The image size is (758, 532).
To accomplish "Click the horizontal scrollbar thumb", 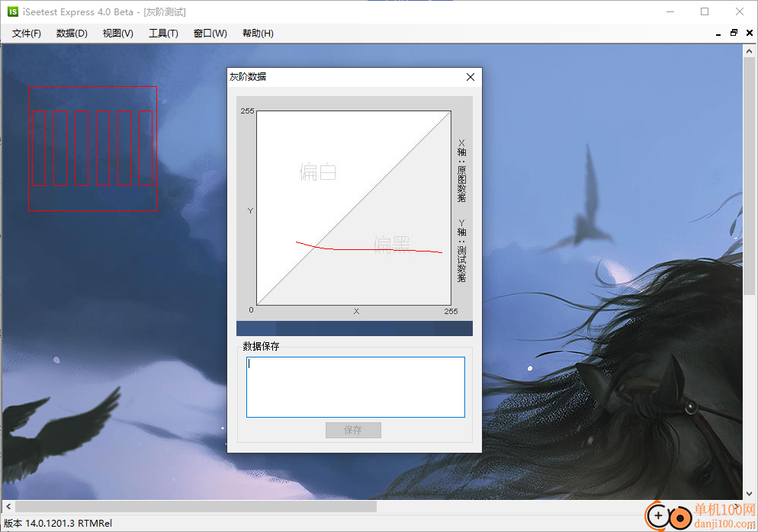I will (196, 506).
